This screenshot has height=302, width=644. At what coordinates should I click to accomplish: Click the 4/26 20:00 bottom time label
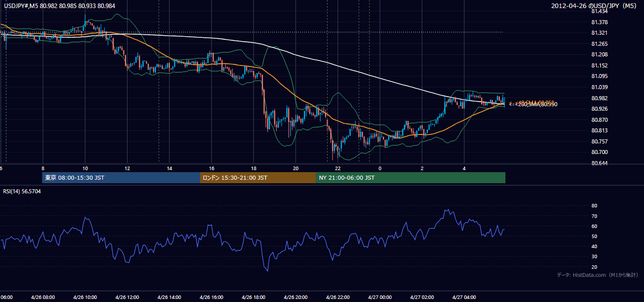click(x=296, y=297)
